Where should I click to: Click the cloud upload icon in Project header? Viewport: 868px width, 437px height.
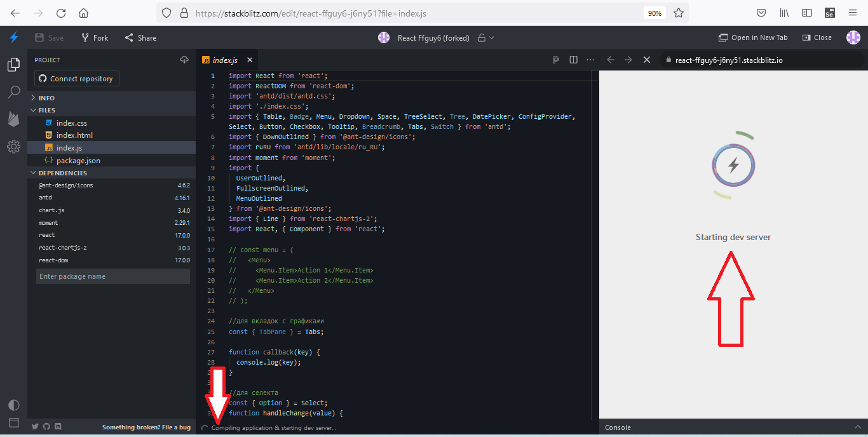click(x=184, y=60)
